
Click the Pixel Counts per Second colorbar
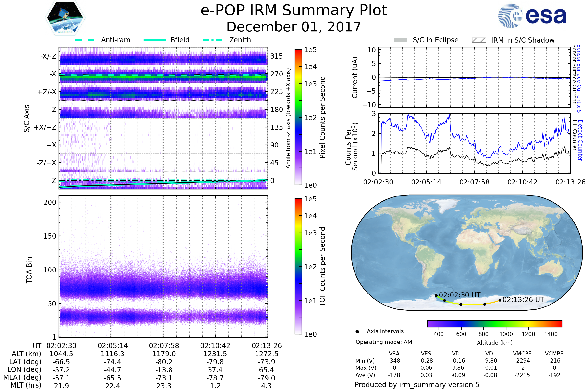[x=298, y=117]
